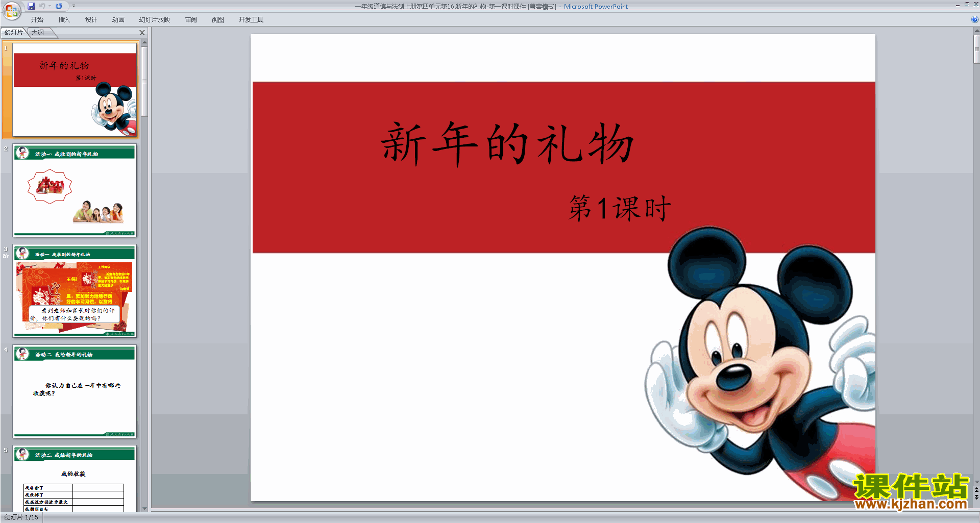This screenshot has height=523, width=980.
Task: Click Previous Slide double-arrow button
Action: [x=976, y=490]
